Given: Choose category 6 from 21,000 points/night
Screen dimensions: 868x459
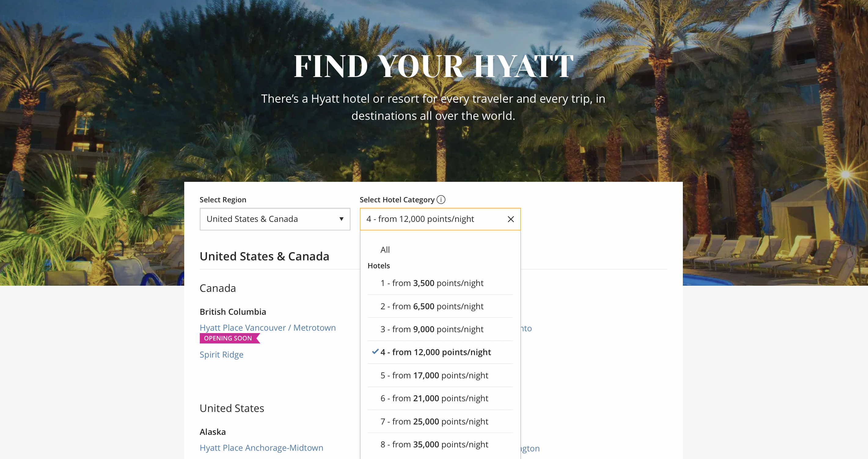Looking at the screenshot, I should (x=434, y=398).
